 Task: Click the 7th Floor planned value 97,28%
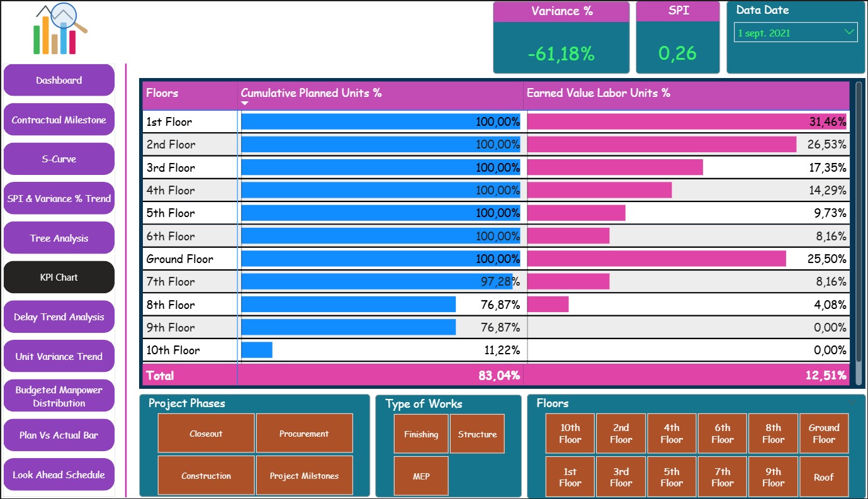point(500,281)
